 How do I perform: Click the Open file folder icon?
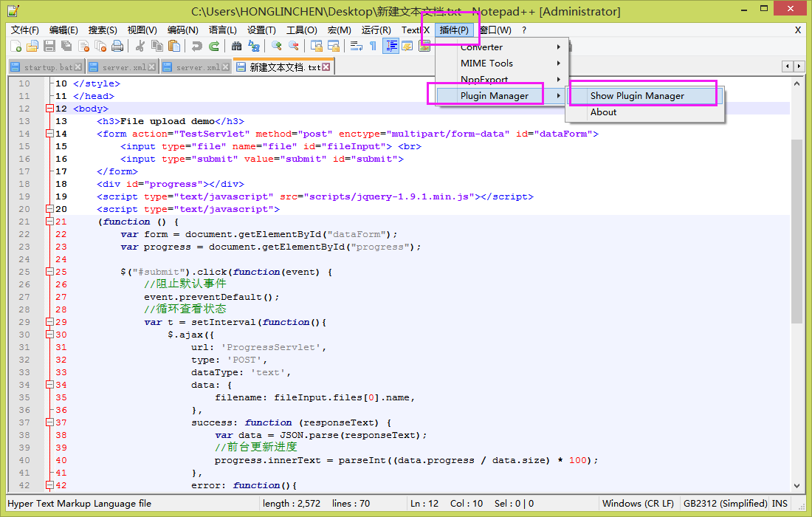pos(32,47)
